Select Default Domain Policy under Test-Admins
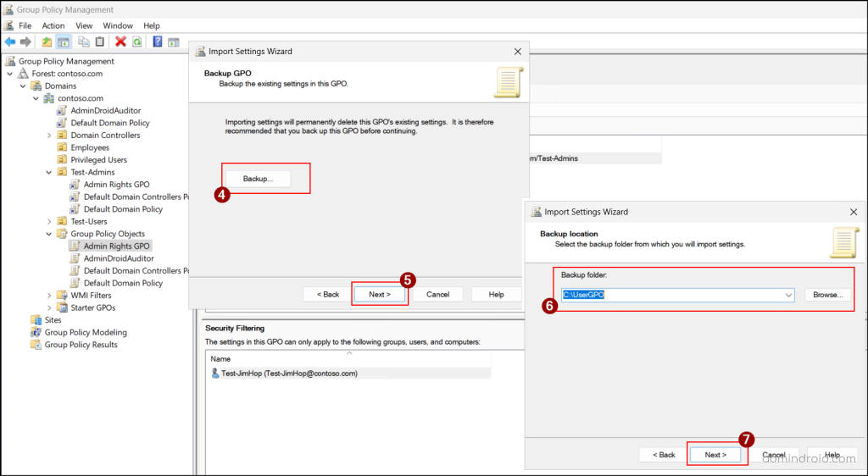The height and width of the screenshot is (476, 868). click(x=123, y=209)
